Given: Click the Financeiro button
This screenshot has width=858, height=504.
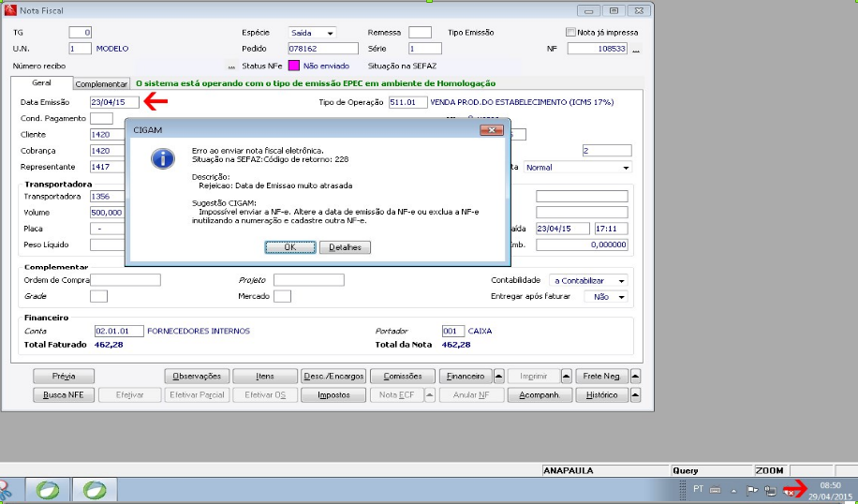Looking at the screenshot, I should pos(466,376).
